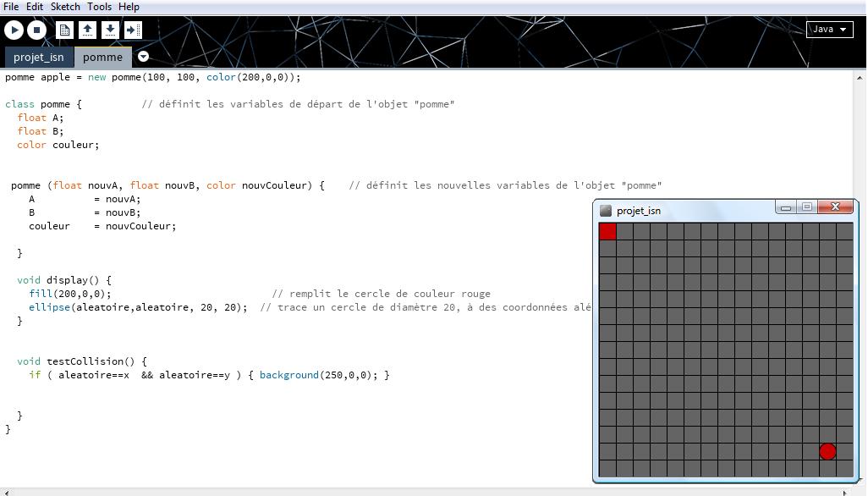868x496 pixels.
Task: Minimize the projet_isn sketch window
Action: (786, 207)
